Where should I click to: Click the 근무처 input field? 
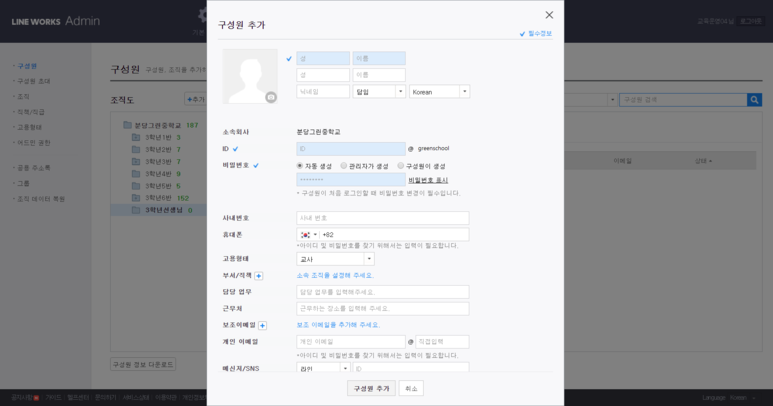[383, 308]
